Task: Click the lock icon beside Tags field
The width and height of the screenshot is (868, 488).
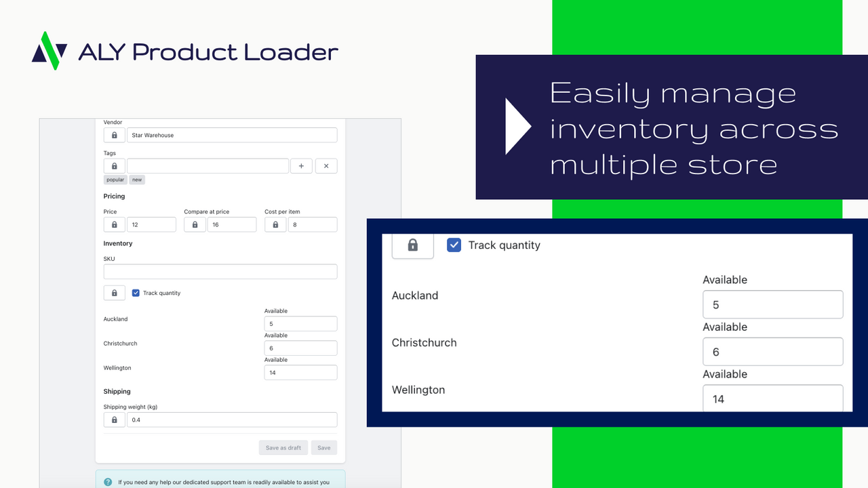Action: (x=114, y=166)
